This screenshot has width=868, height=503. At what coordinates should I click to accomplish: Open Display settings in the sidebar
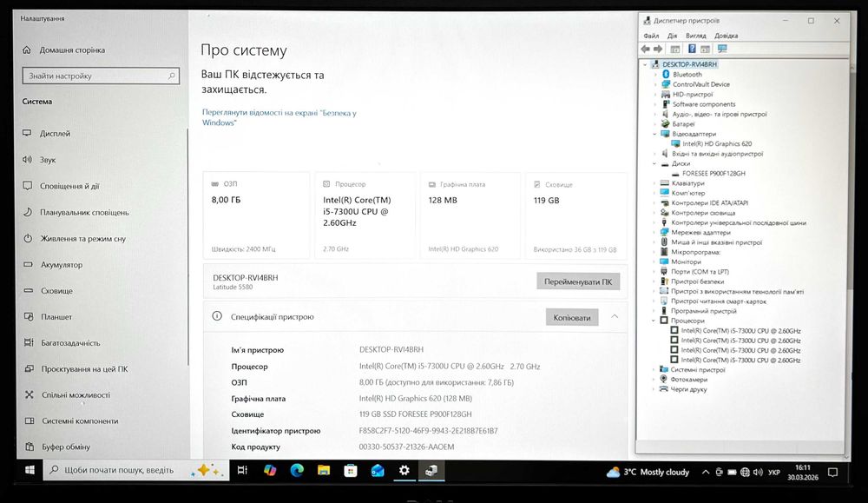55,134
